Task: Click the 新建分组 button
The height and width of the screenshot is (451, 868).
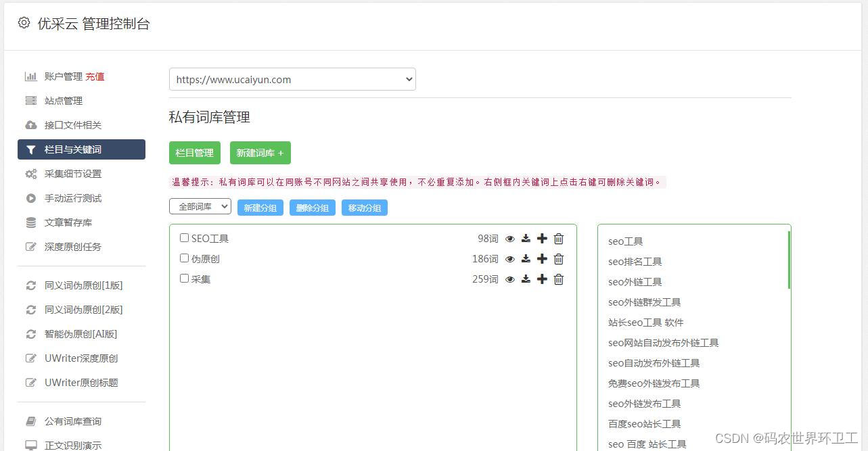Action: [x=260, y=208]
